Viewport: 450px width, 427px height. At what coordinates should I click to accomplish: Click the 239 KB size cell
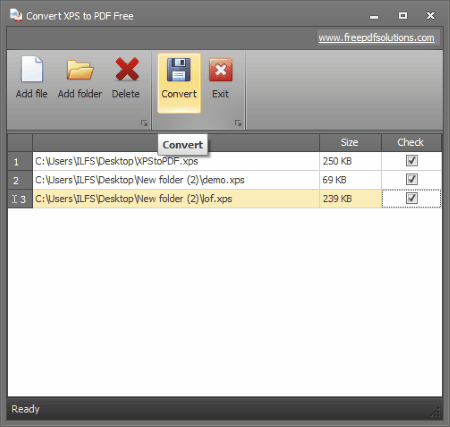(x=350, y=199)
